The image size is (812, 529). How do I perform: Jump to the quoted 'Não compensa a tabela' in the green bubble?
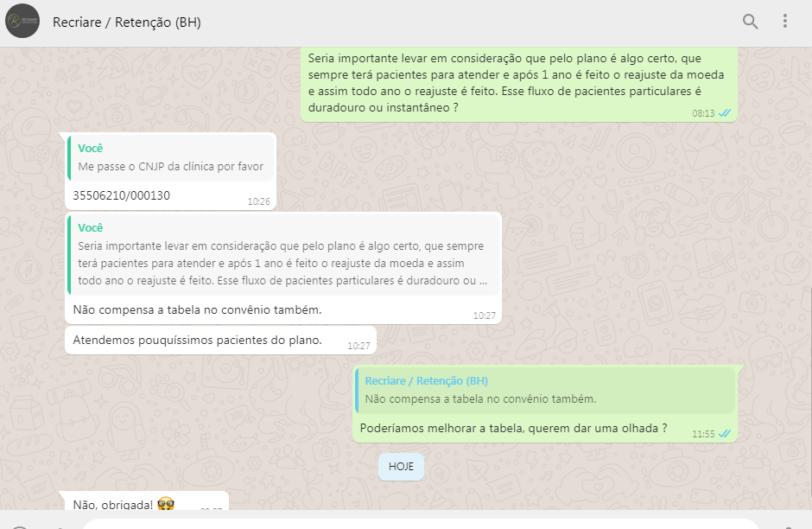[545, 390]
